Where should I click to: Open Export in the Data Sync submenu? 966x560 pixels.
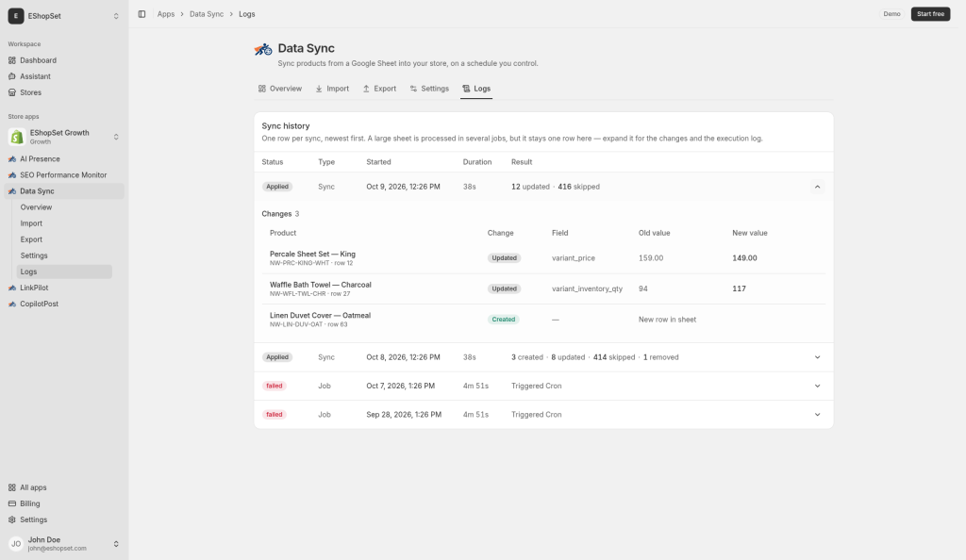(x=64, y=239)
